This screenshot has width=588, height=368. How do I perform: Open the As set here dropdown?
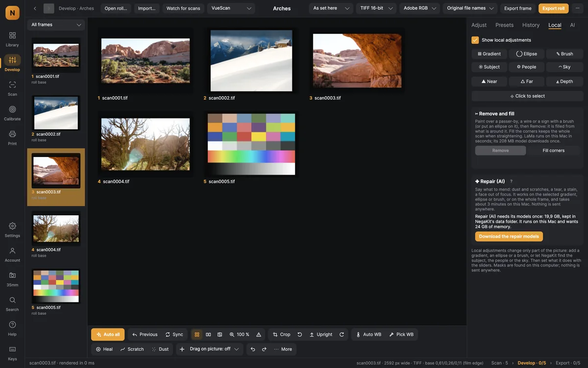click(331, 8)
